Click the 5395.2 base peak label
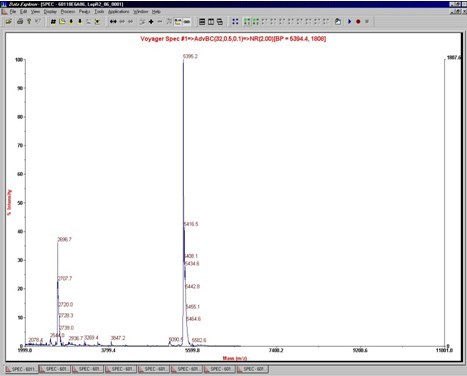 click(x=190, y=56)
